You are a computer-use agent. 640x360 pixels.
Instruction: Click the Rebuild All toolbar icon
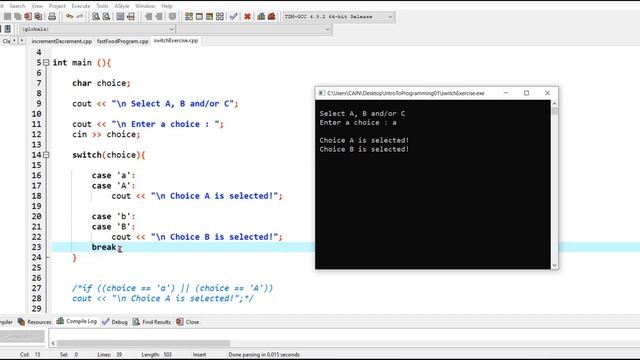click(x=220, y=17)
